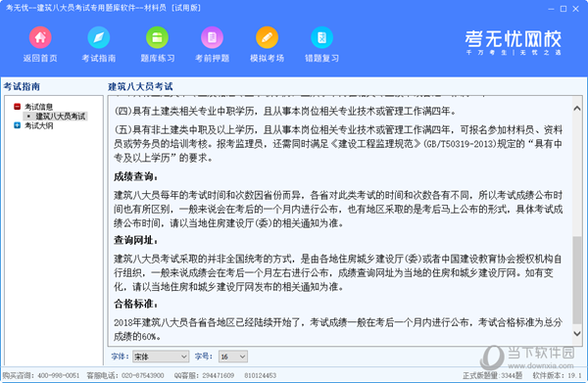Click the vertical scrollbar thumb
This screenshot has height=383, width=588.
(x=577, y=280)
